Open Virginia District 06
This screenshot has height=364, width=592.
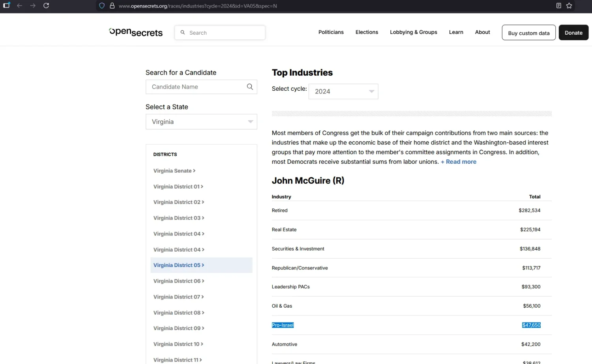179,281
